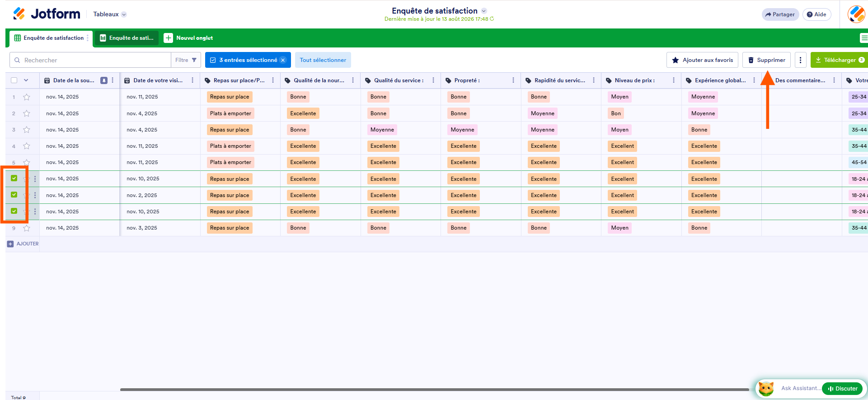The image size is (868, 400).
Task: Open column menu for Qualité de la nourriture
Action: click(x=353, y=80)
